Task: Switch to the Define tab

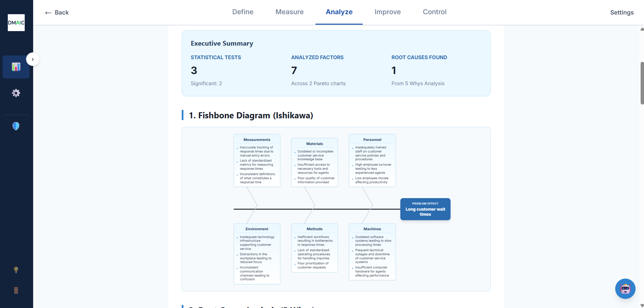Action: click(x=243, y=12)
